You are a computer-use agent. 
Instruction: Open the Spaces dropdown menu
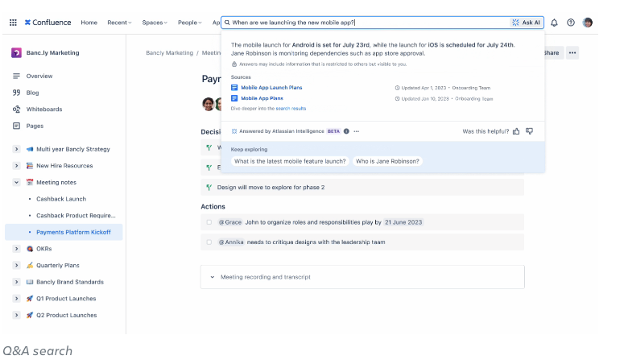pos(155,23)
